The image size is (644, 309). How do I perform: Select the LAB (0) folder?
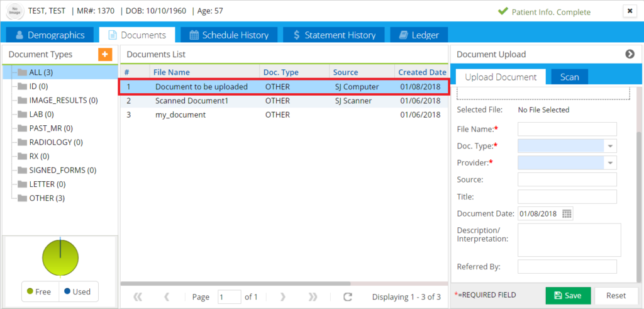click(41, 115)
